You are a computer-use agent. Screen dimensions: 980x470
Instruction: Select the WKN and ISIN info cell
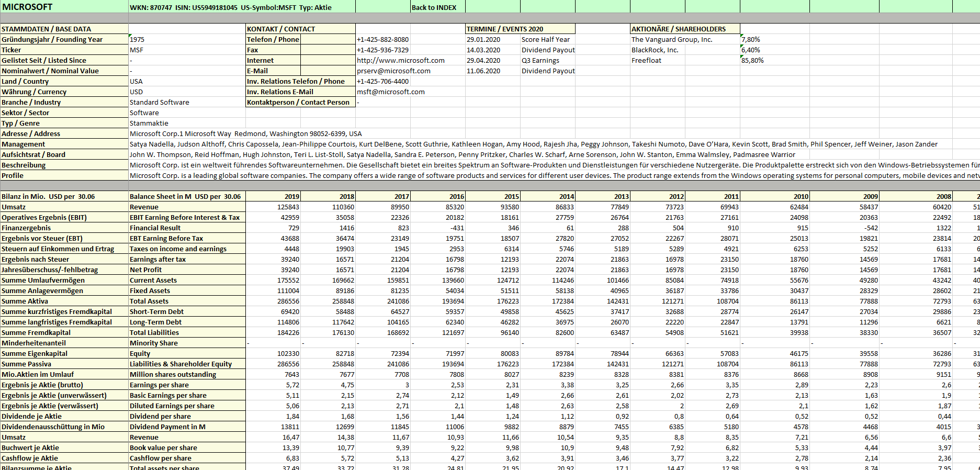pyautogui.click(x=231, y=7)
